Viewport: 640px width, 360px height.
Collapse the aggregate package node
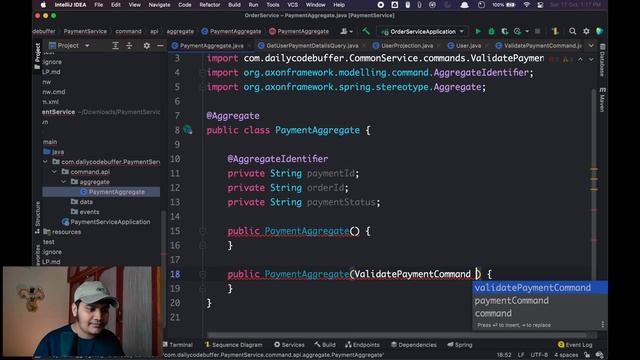point(64,182)
